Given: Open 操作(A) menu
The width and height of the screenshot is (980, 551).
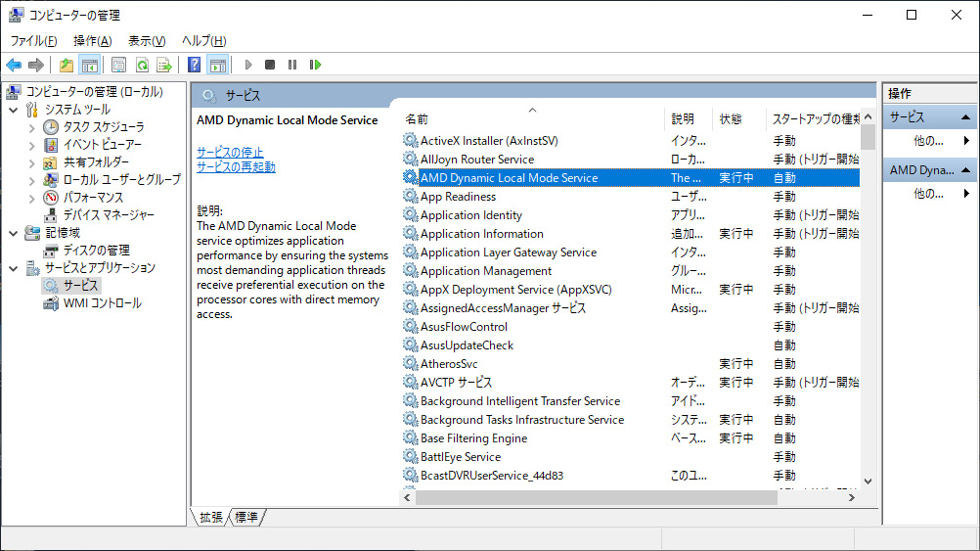Looking at the screenshot, I should [93, 41].
